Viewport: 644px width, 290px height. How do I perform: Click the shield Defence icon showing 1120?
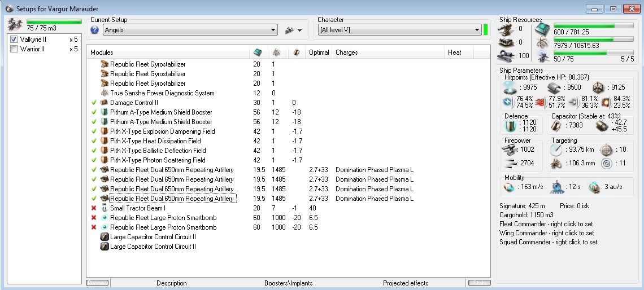510,125
